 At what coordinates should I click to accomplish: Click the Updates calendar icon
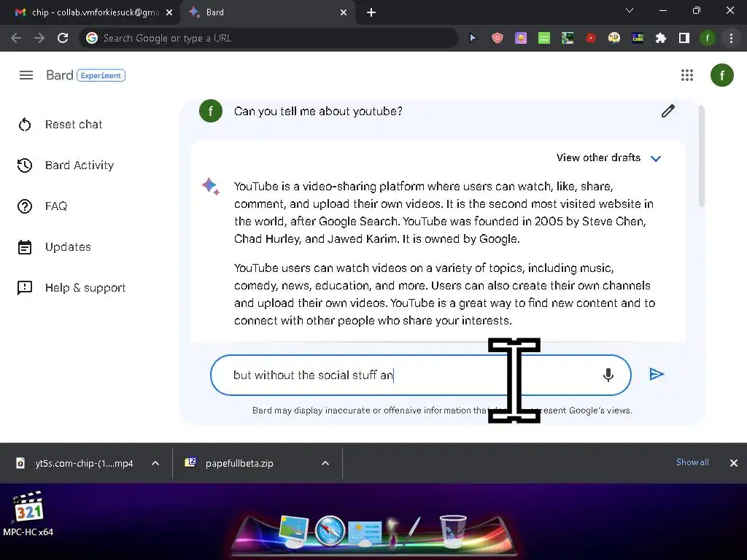pos(25,247)
